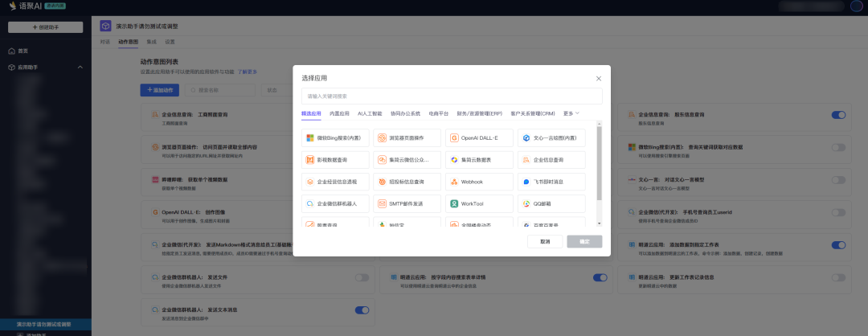868x336 pixels.
Task: Click the purple assistant cube icon in header
Action: (105, 26)
